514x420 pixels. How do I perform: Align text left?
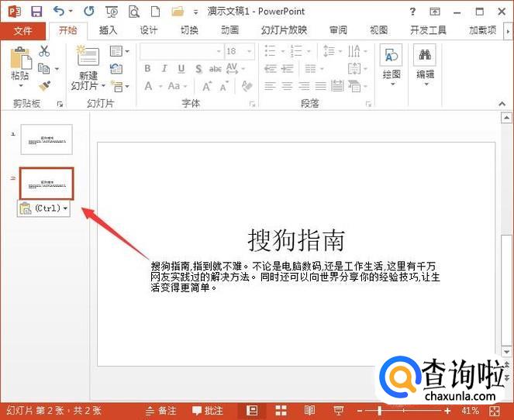[x=270, y=87]
